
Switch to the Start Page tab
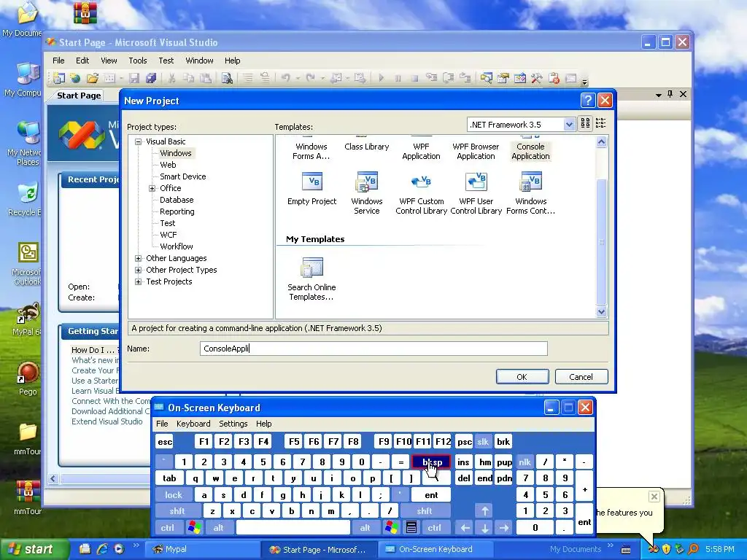pos(79,96)
